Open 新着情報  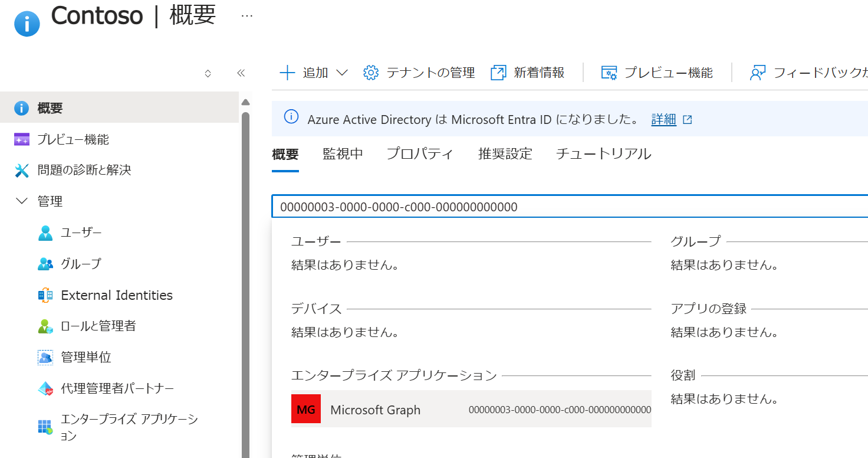pos(528,73)
